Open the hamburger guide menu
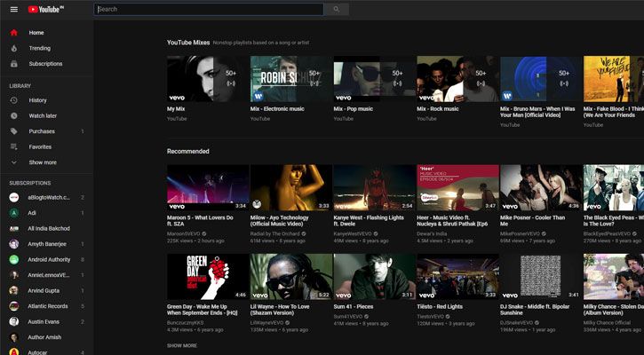The width and height of the screenshot is (644, 355). pyautogui.click(x=14, y=9)
